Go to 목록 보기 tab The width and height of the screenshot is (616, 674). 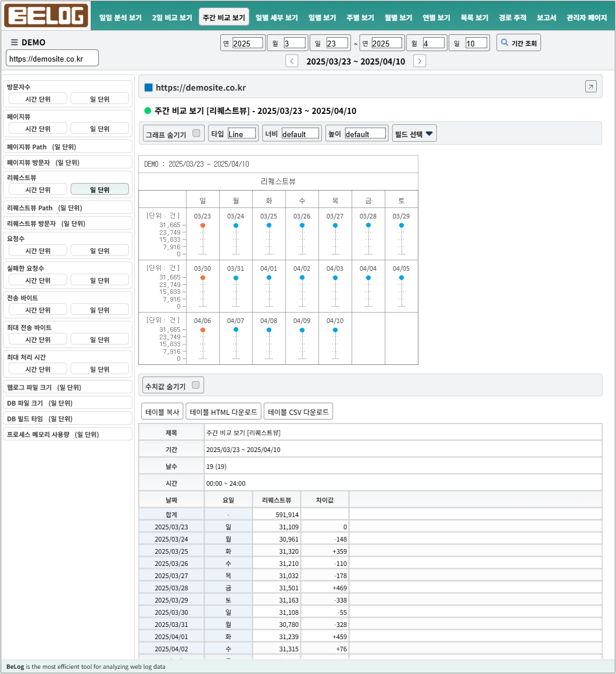pos(475,17)
